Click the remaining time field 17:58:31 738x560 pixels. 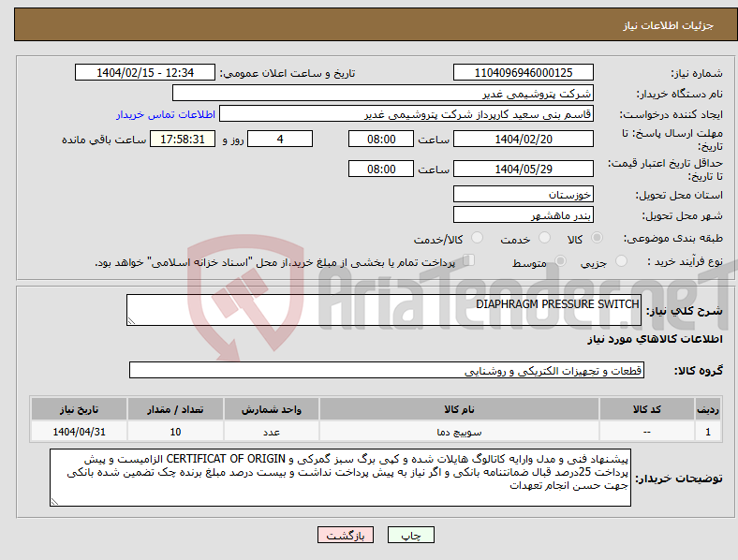[183, 139]
